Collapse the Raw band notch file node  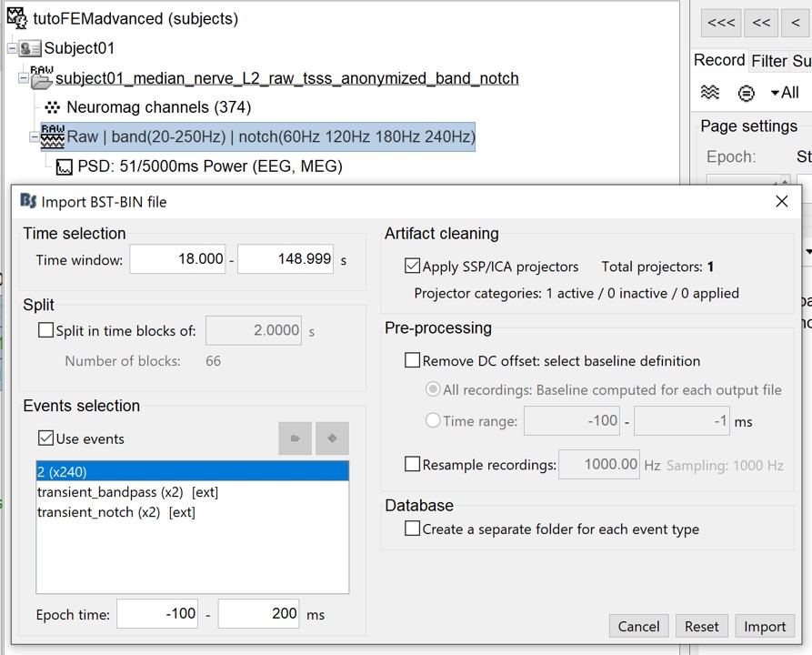point(35,137)
